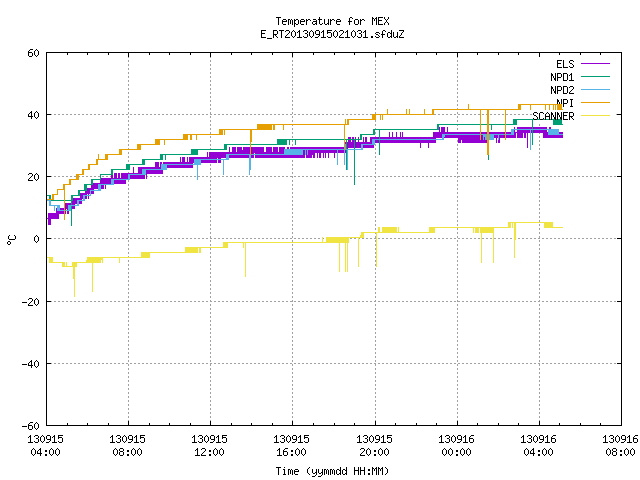Click the y-axis tick label -40
640x480 pixels.
tap(31, 364)
